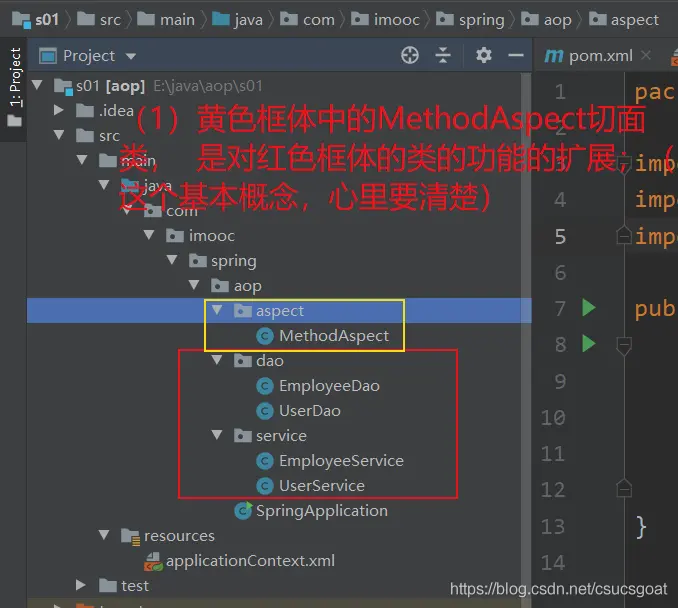Select the spring package folder

point(223,261)
